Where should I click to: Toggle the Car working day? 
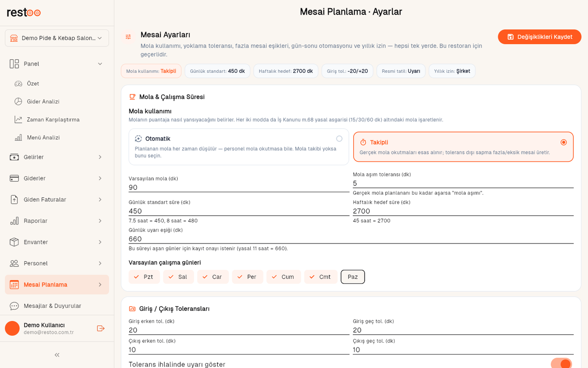click(213, 277)
